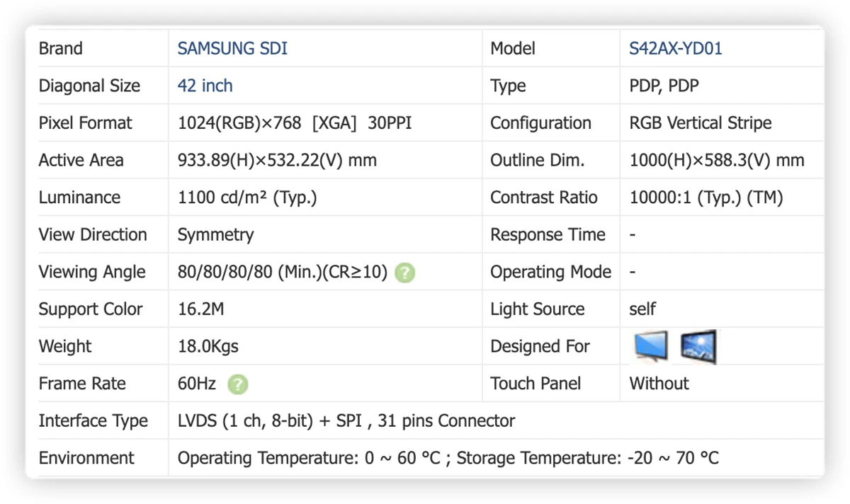
Task: Click the weight value '18.0Kgs'
Action: [208, 347]
